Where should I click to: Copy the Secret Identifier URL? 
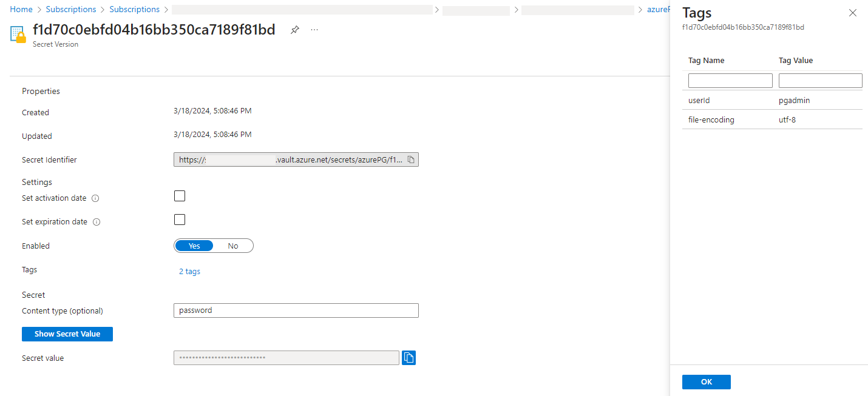pyautogui.click(x=411, y=159)
